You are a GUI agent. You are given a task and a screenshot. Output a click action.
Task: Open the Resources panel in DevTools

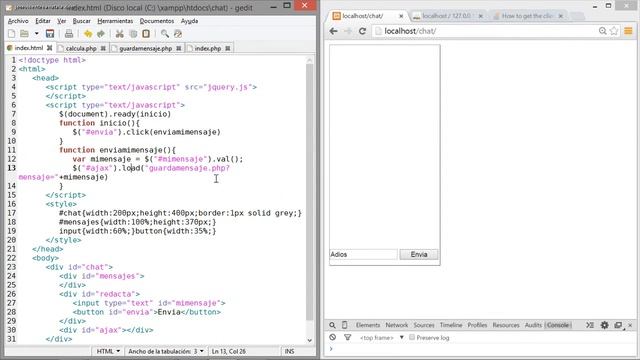click(x=506, y=325)
